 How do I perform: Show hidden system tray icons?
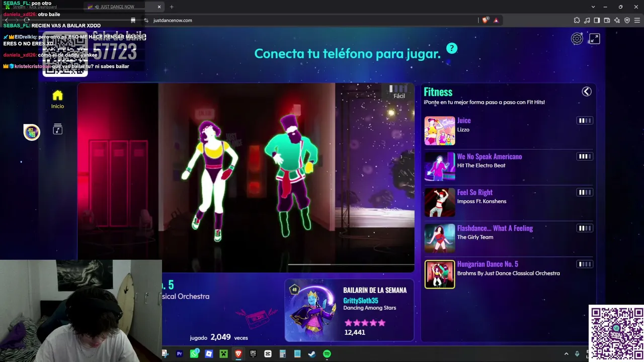pos(566,354)
